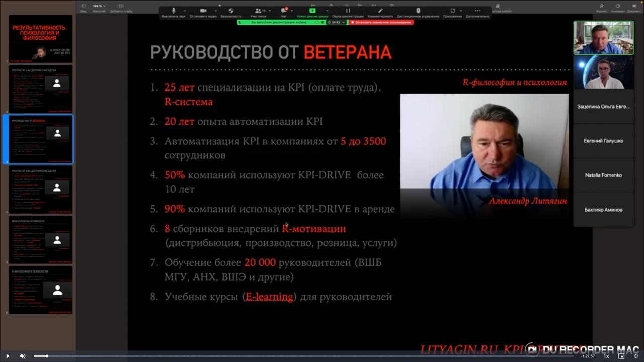644x362 pixels.
Task: Click the 04:43 sharing timer
Action: pyautogui.click(x=336, y=23)
